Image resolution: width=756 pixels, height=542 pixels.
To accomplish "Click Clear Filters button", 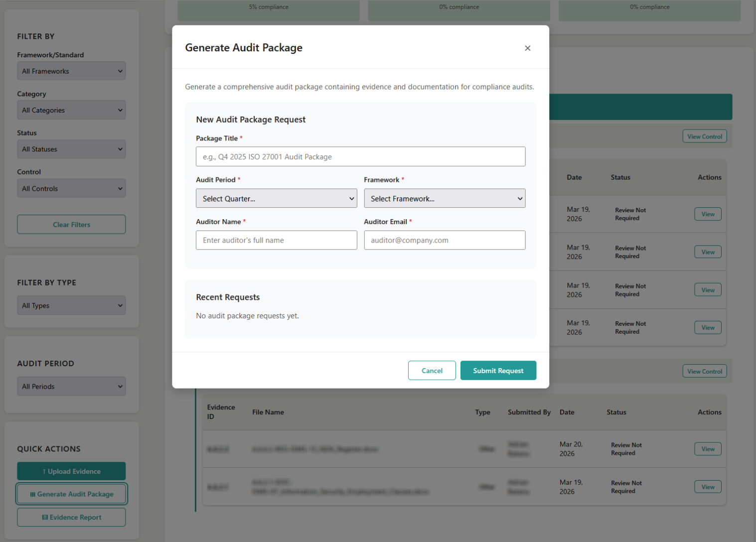I will pyautogui.click(x=71, y=225).
